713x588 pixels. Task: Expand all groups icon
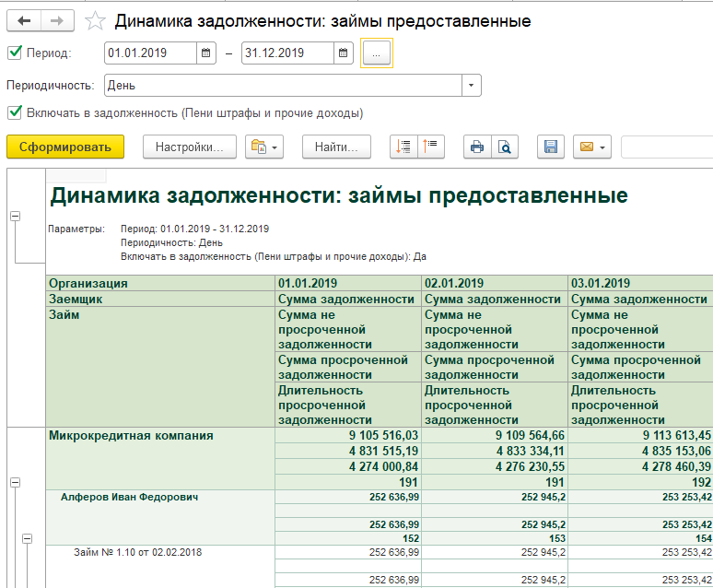click(403, 147)
